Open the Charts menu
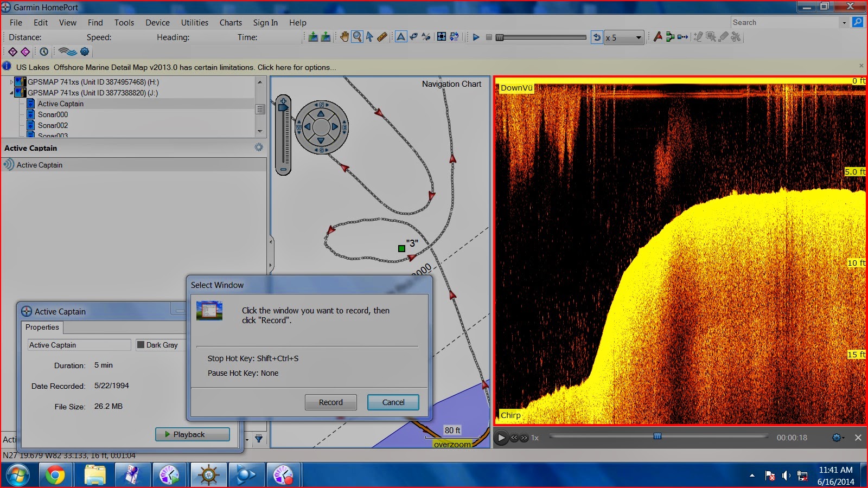 pos(231,22)
